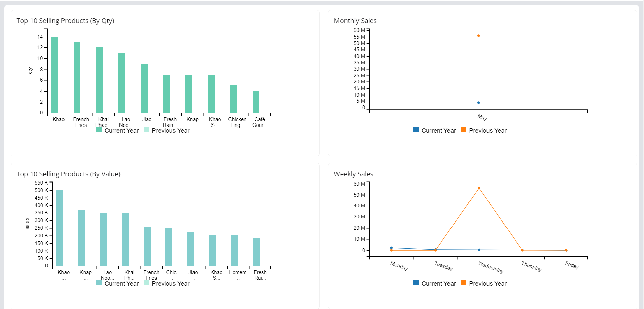The width and height of the screenshot is (644, 309).
Task: Click the Friday data point in Weekly Sales
Action: (566, 250)
